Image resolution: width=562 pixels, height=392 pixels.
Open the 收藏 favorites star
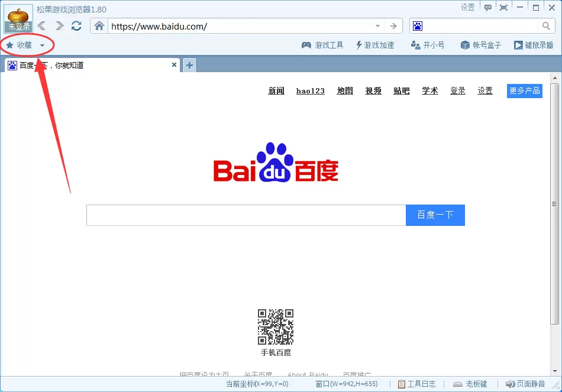pyautogui.click(x=20, y=45)
